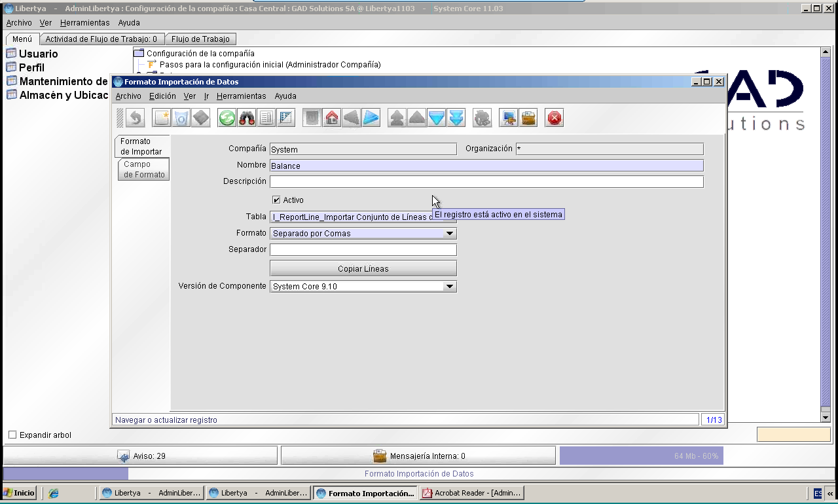Screen dimensions: 838x504
Task: Collapse the Configuración de la compañía folder
Action: point(138,53)
